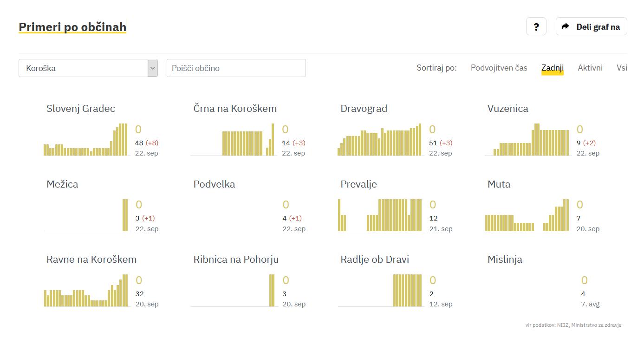644x344 pixels.
Task: Choose the Vsi sort option
Action: [x=622, y=68]
